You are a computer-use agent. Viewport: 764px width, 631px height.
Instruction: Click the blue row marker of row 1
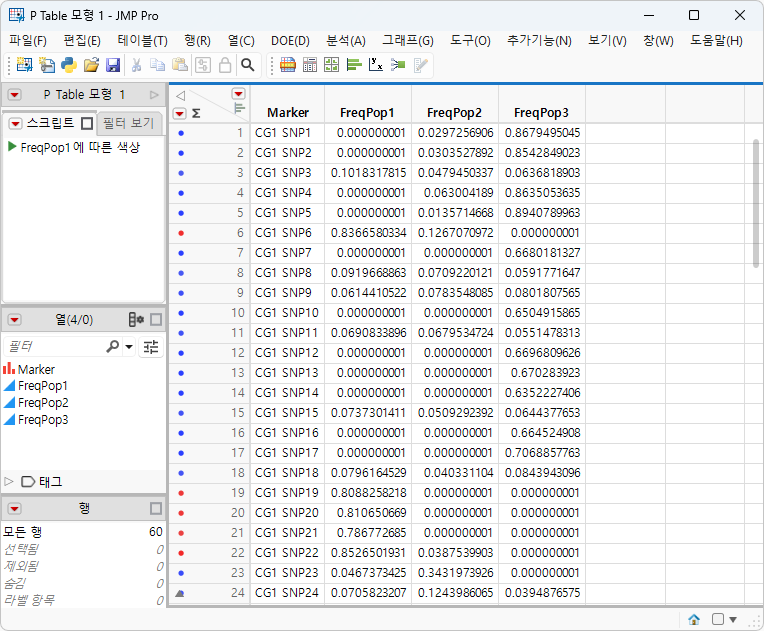point(181,133)
